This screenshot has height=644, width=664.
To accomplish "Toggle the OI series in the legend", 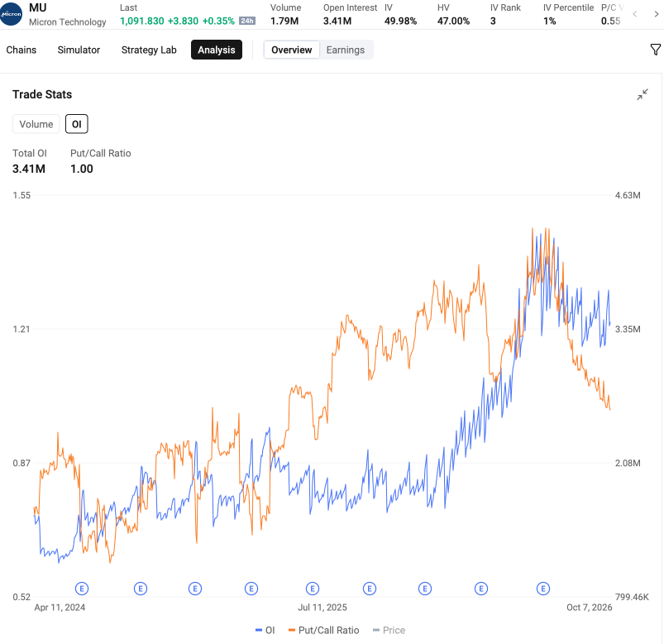I will coord(265,630).
